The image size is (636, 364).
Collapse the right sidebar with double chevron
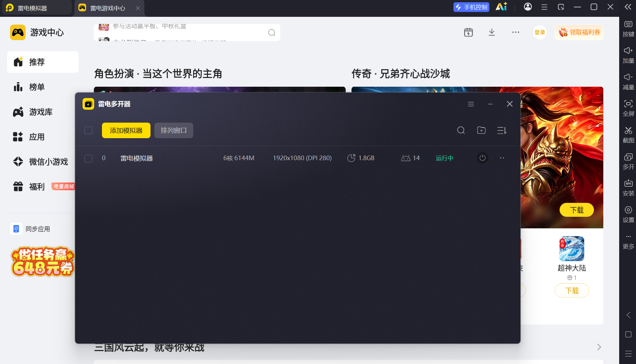(x=628, y=7)
